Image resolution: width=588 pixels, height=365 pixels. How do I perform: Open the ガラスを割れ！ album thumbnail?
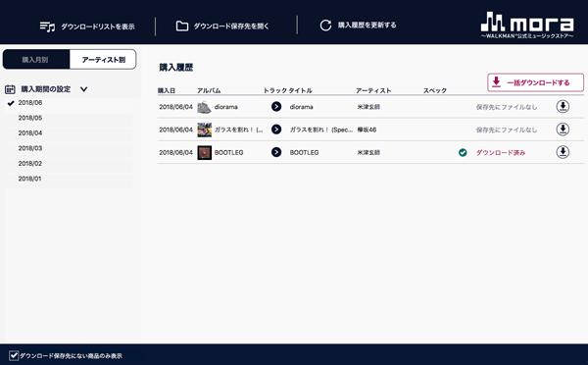(205, 130)
